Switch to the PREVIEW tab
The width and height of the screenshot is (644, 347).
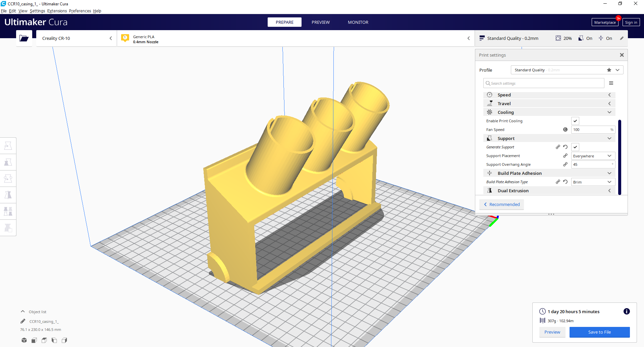coord(321,22)
